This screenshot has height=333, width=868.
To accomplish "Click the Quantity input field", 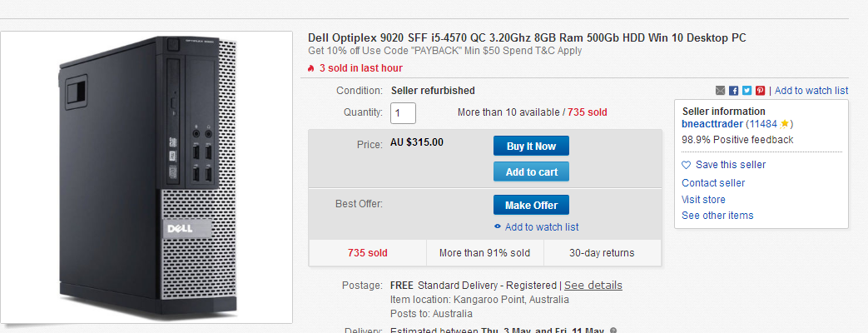I will pos(403,113).
